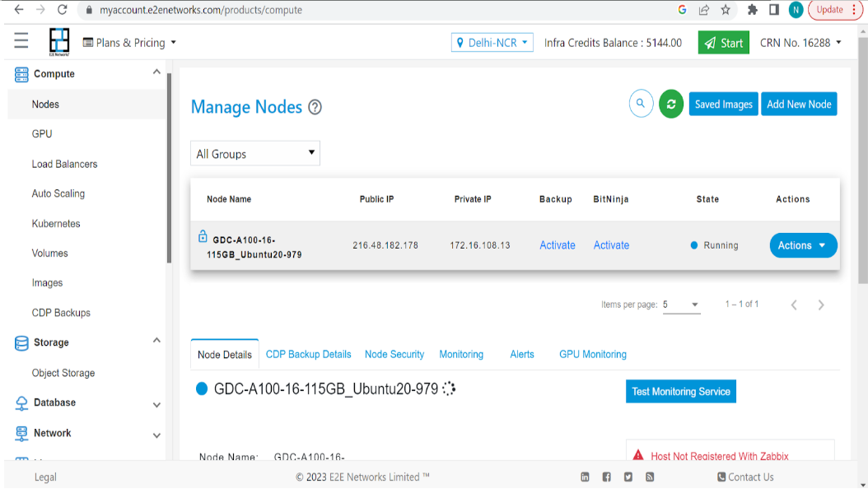868x503 pixels.
Task: Go forward in browser history
Action: [40, 9]
